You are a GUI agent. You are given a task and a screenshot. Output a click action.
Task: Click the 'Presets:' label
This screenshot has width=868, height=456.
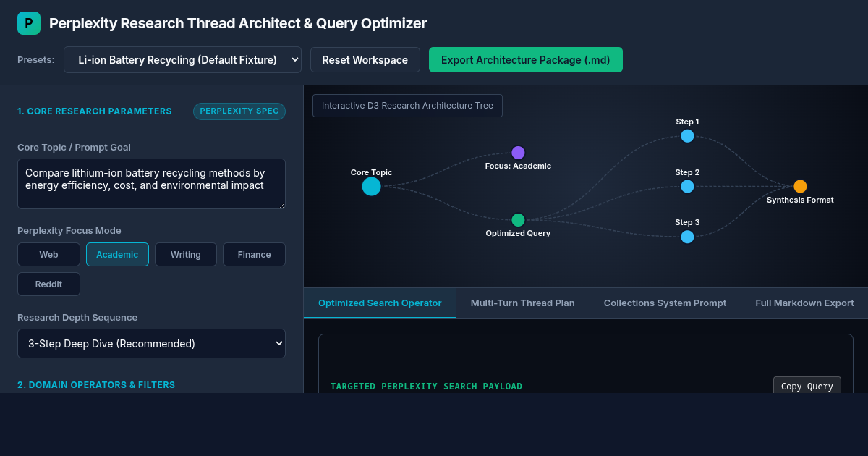pos(36,60)
